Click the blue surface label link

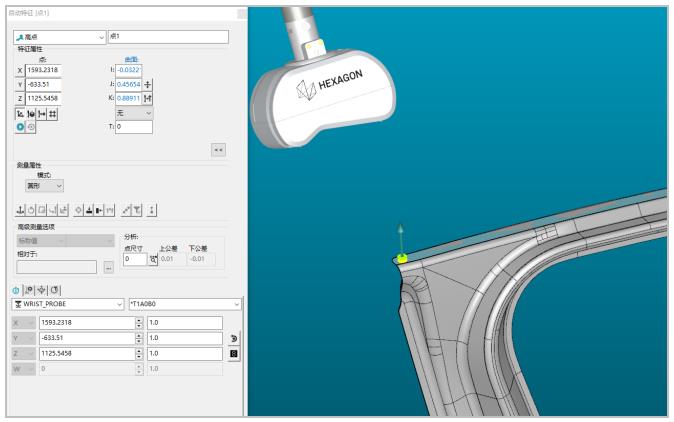click(131, 59)
